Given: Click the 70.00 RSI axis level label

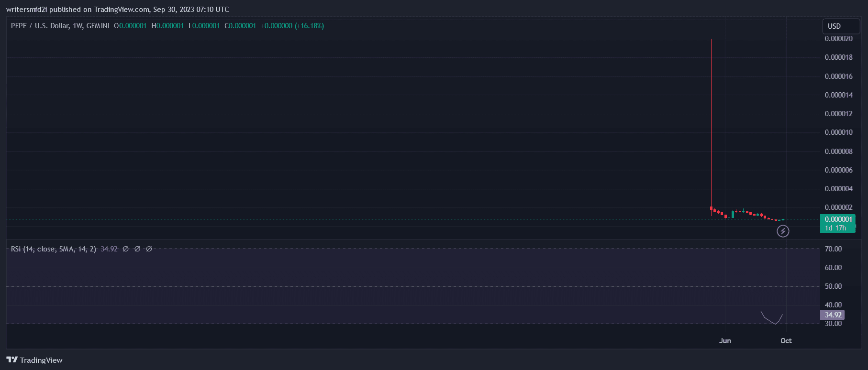Looking at the screenshot, I should click(833, 249).
